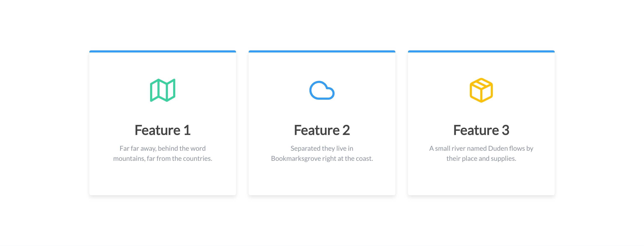Click the numeral 2 in Feature 2 title
The image size is (644, 246).
tap(346, 130)
